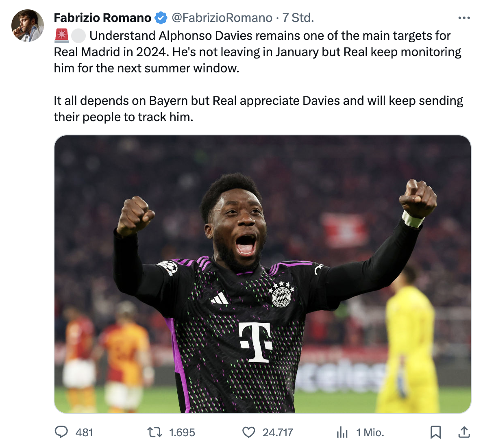Click the retweet arrows icon
The width and height of the screenshot is (483, 448).
point(154,432)
